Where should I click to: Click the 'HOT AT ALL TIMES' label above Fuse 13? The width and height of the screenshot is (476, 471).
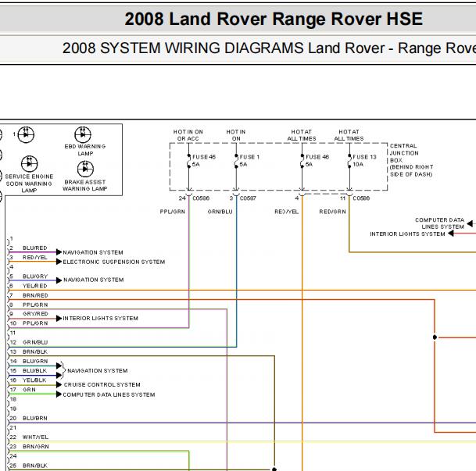349,135
